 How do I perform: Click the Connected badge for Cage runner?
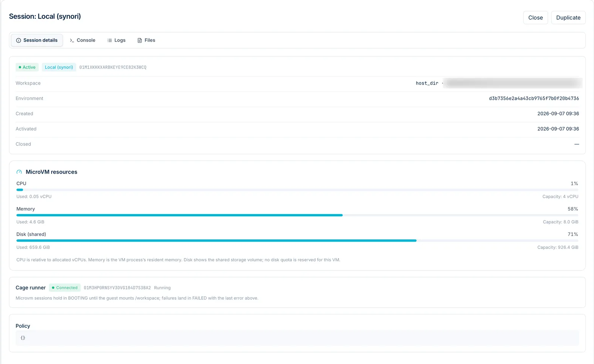click(x=65, y=288)
